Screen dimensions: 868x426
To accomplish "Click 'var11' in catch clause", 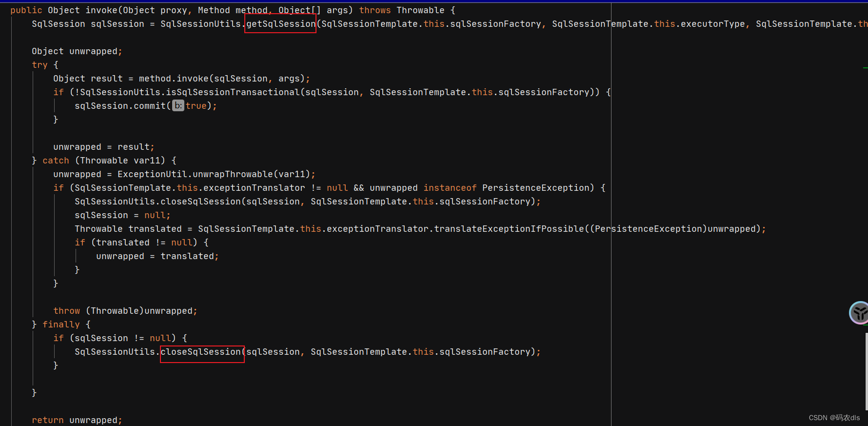I will [x=147, y=161].
